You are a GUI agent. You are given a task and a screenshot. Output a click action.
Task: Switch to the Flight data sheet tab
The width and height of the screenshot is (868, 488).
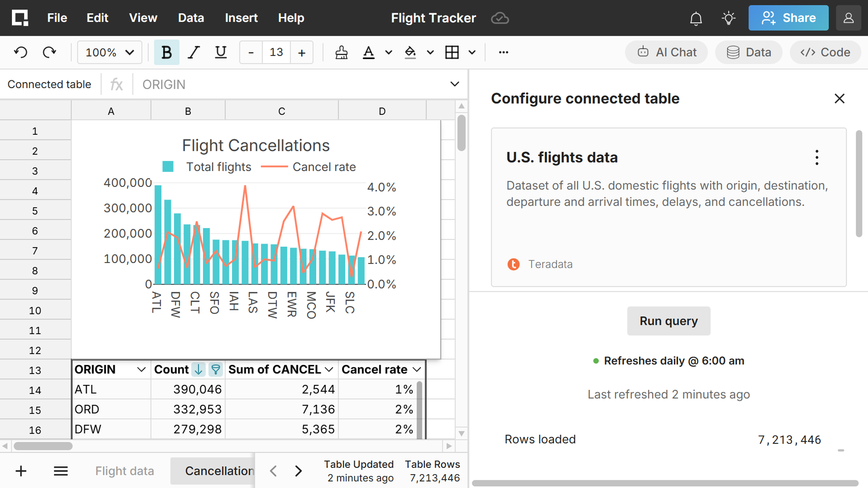[124, 471]
